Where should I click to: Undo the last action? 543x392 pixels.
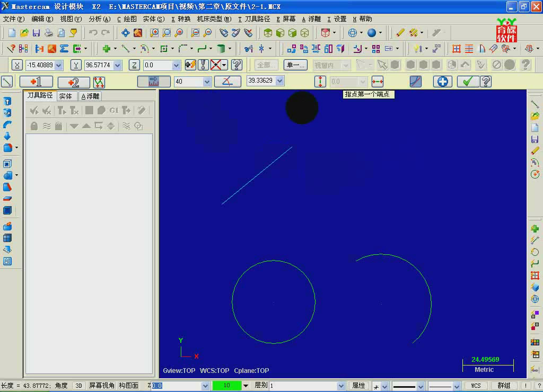[x=93, y=33]
